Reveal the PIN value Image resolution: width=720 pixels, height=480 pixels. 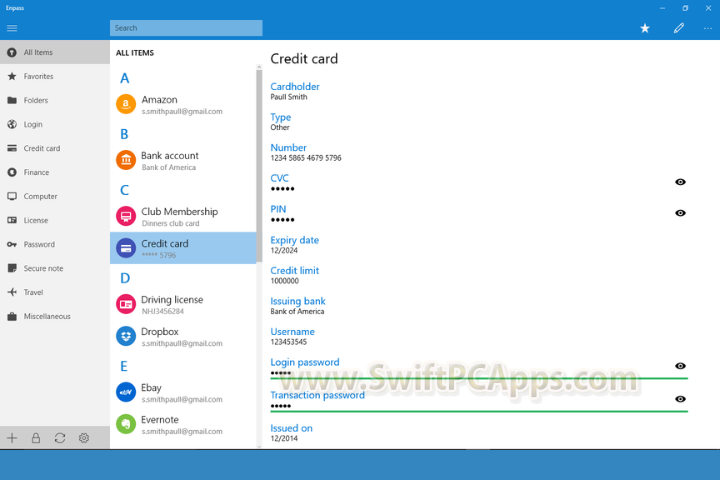tap(680, 213)
